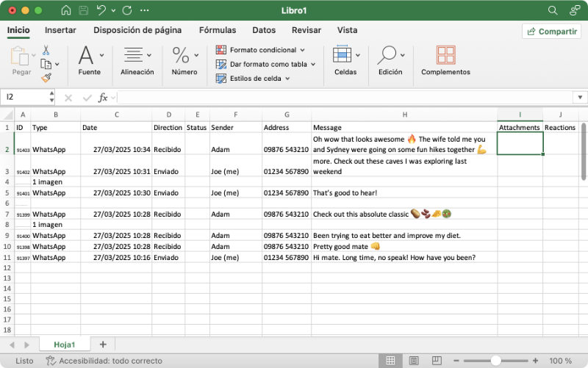Image resolution: width=588 pixels, height=368 pixels.
Task: Open the Vista tab
Action: pos(347,30)
